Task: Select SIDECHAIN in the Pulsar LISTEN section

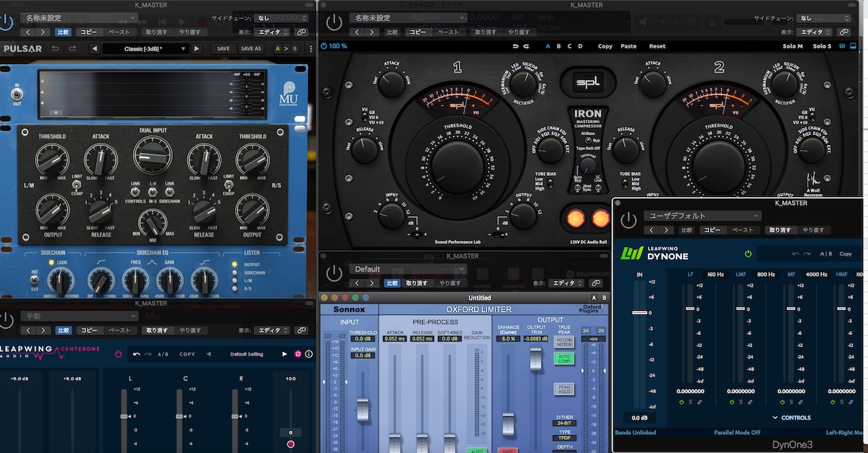Action: [235, 272]
